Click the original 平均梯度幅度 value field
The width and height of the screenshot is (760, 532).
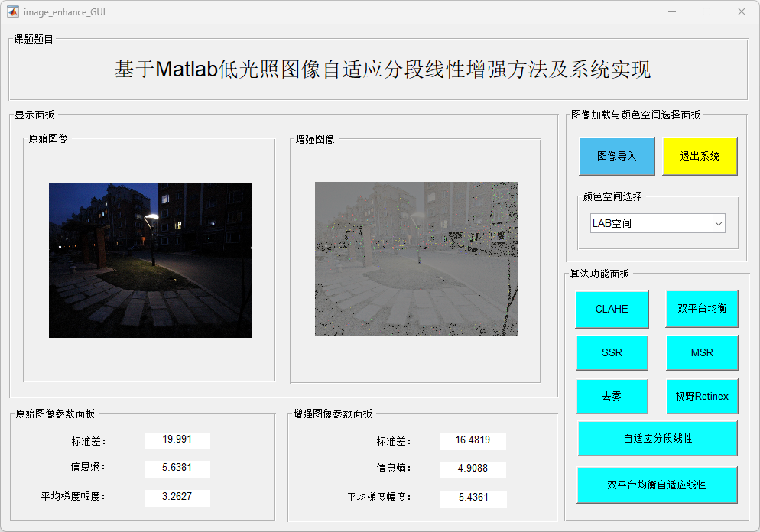177,497
